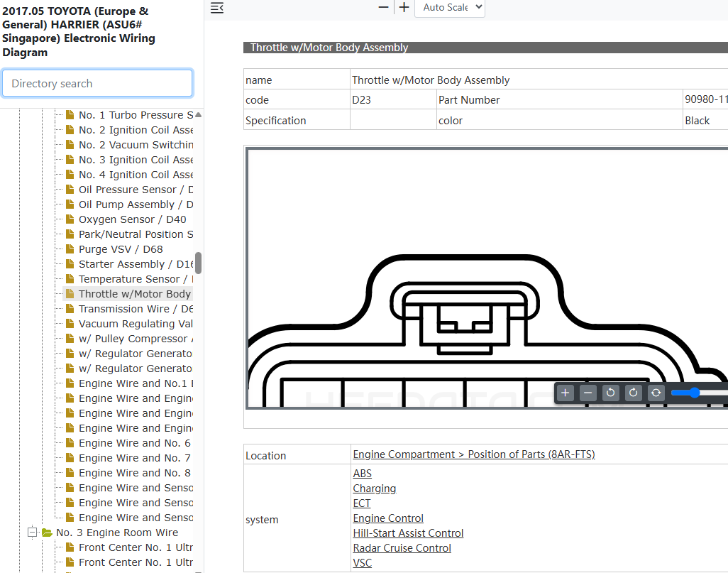Select No. 4 Ignition Coil tree item
This screenshot has height=573, width=728.
point(136,174)
